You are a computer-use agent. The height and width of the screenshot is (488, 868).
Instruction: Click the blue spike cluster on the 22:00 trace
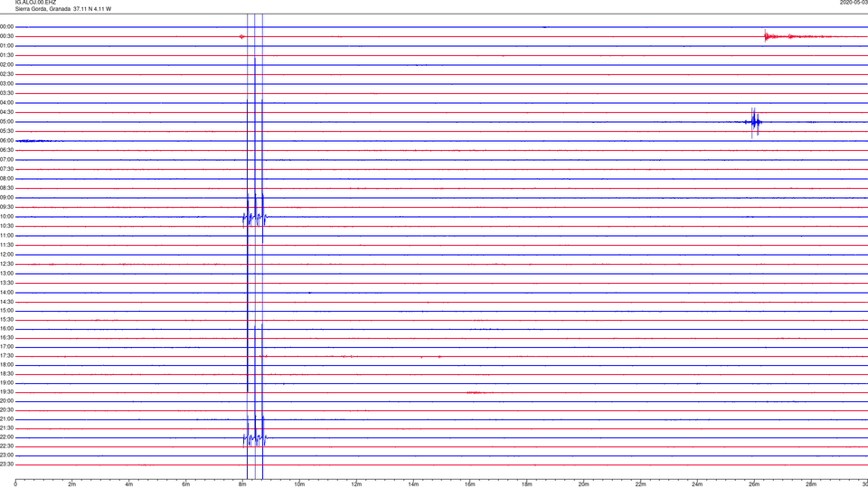255,439
